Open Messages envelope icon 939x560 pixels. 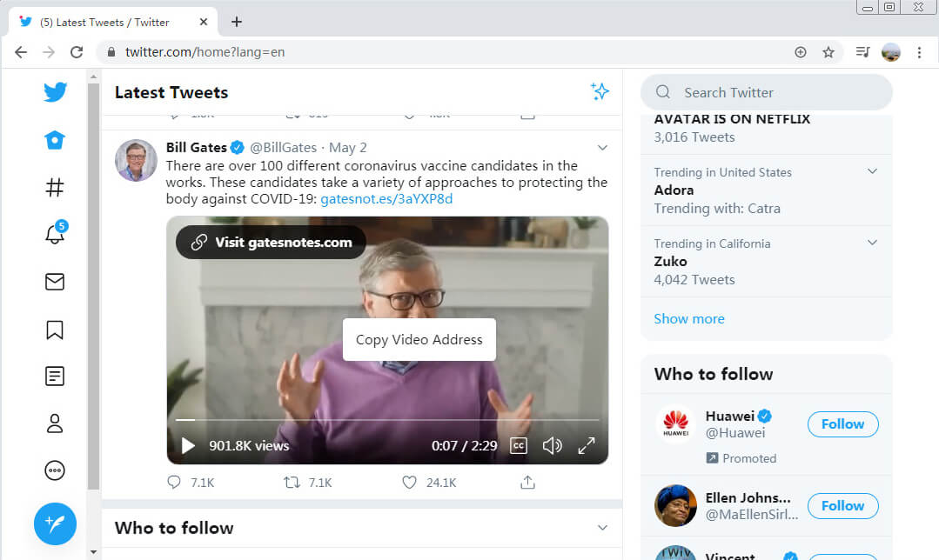click(x=55, y=282)
